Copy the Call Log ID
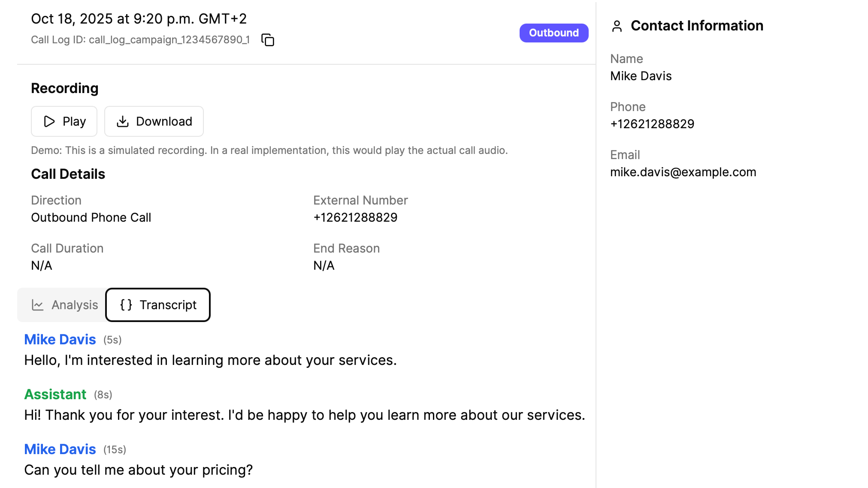The width and height of the screenshot is (868, 488). 268,40
